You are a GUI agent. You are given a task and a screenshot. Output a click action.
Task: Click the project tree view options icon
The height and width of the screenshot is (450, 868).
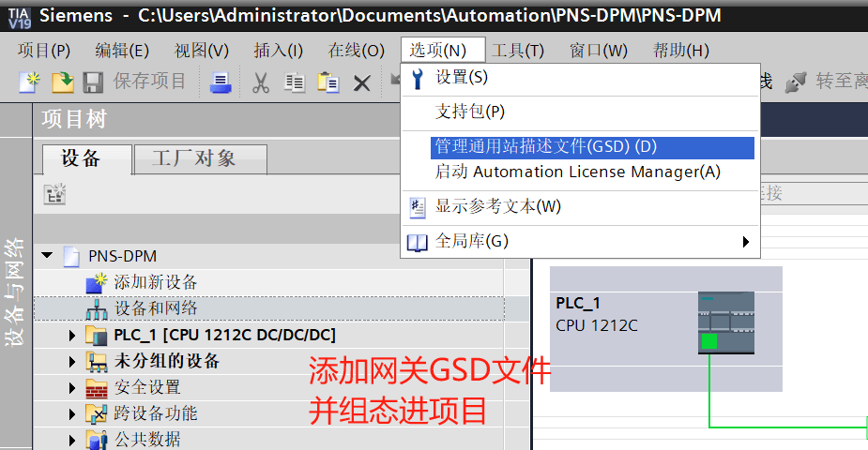[x=54, y=194]
